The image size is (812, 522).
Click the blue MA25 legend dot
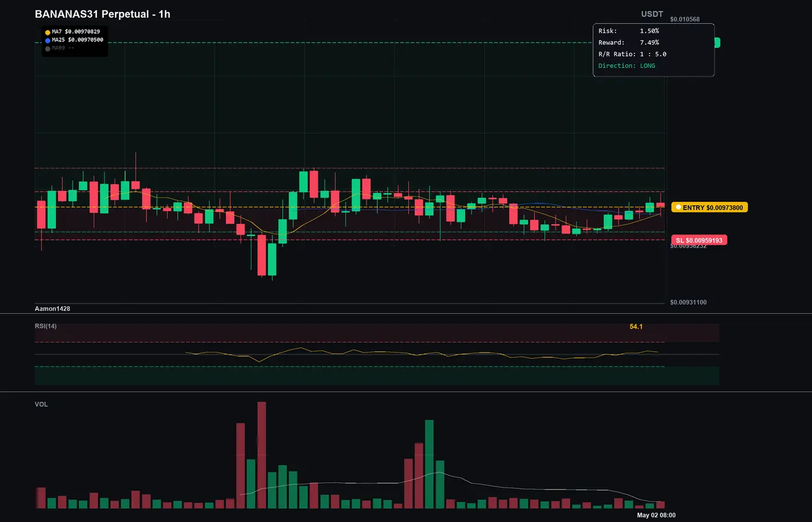coord(48,41)
